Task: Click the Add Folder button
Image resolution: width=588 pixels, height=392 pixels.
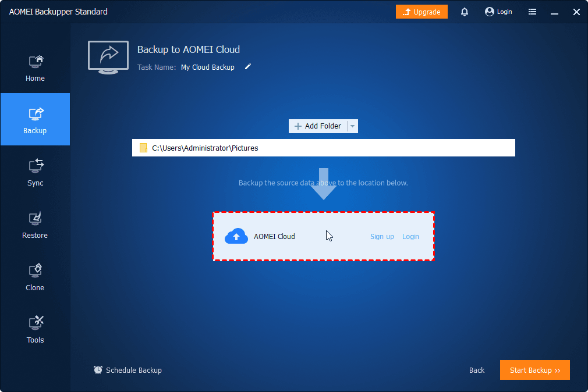Action: click(x=318, y=126)
